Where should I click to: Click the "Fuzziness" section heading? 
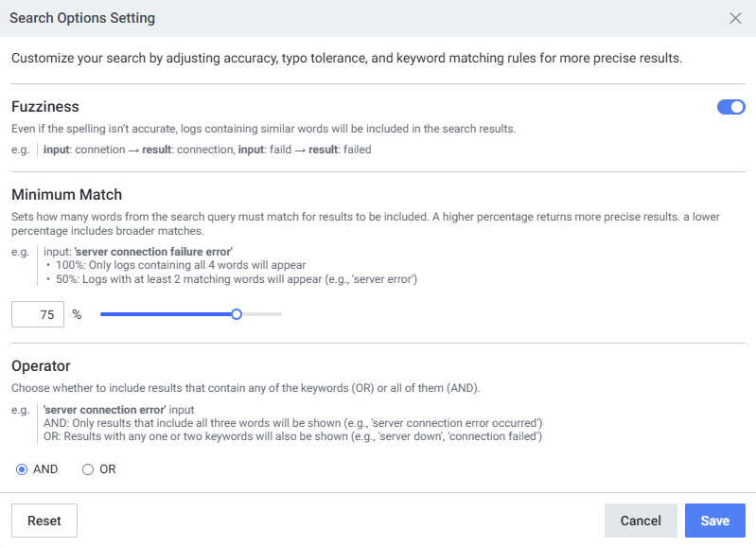click(45, 107)
